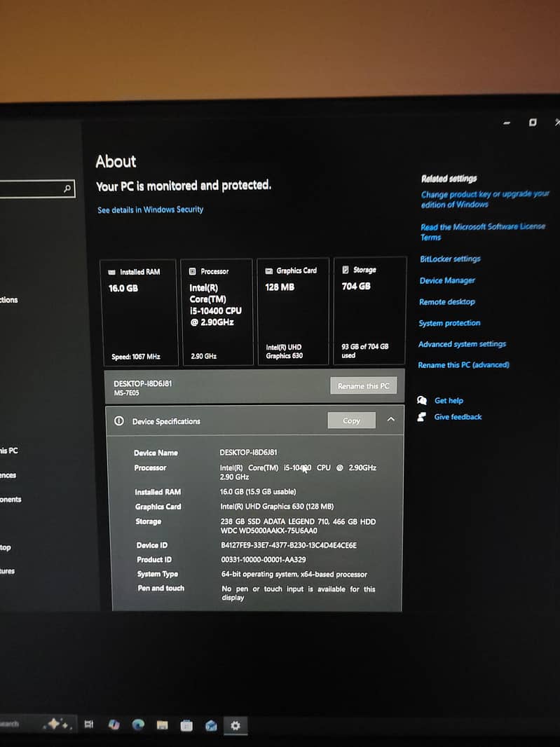This screenshot has width=560, height=747.
Task: Copy the device specifications
Action: pos(351,420)
